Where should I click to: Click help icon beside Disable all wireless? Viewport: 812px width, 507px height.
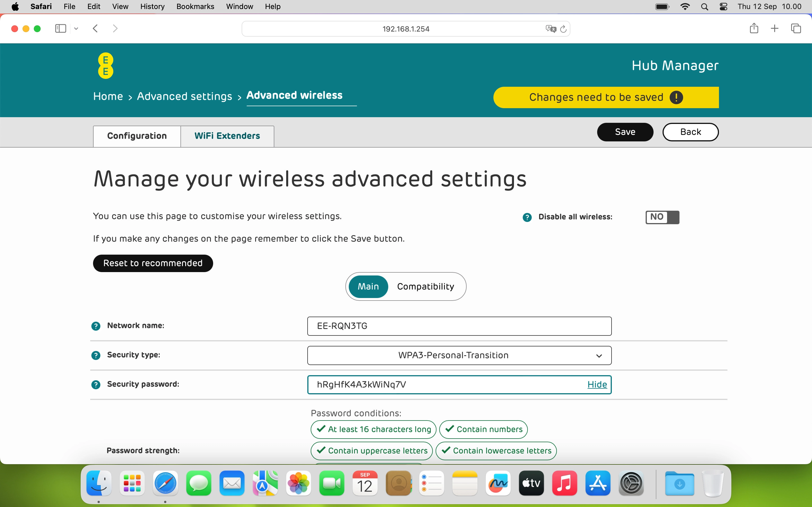[527, 217]
